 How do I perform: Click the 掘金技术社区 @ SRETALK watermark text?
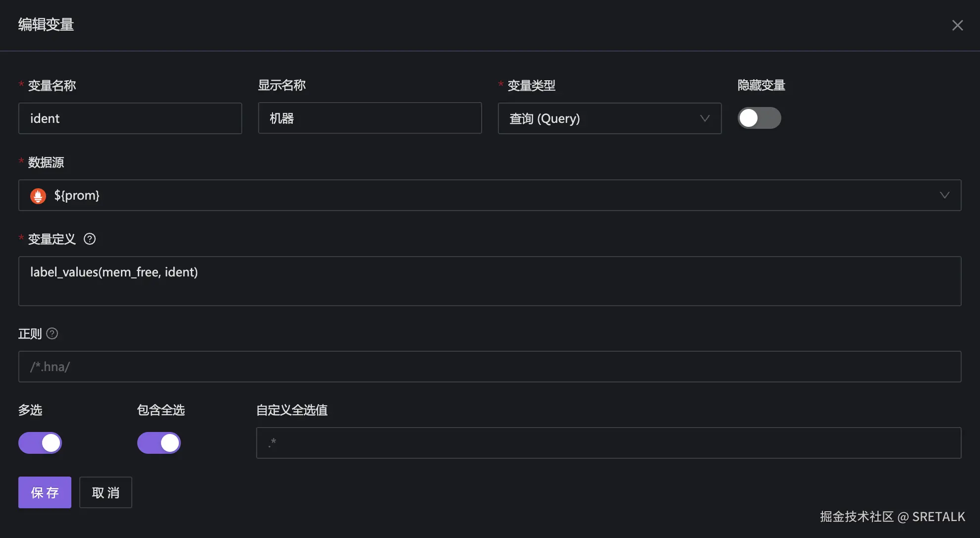click(x=892, y=517)
